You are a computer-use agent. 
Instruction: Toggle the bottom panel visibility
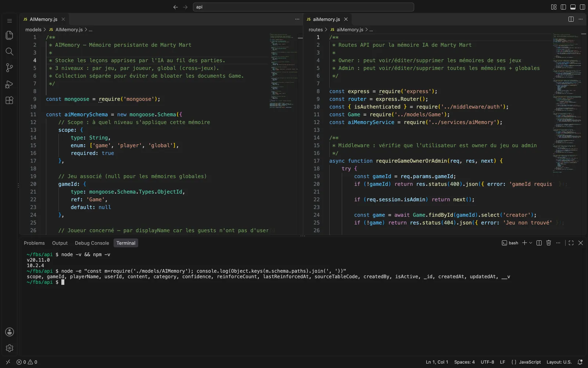click(573, 7)
